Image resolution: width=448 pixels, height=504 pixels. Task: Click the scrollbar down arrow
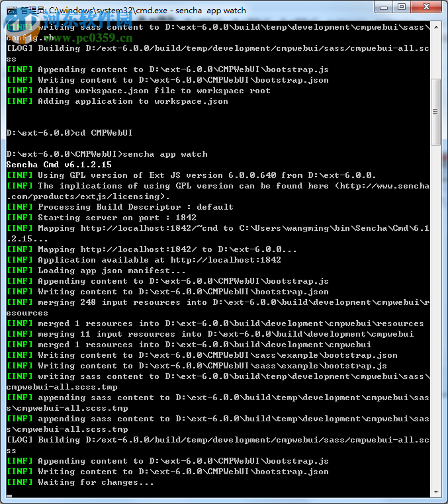tap(436, 492)
